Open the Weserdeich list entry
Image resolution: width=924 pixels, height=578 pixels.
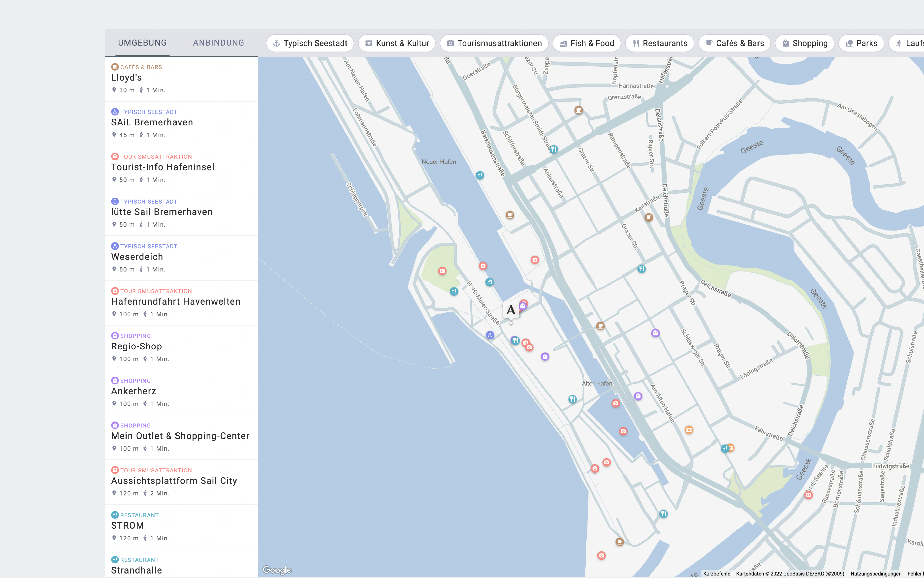point(181,258)
